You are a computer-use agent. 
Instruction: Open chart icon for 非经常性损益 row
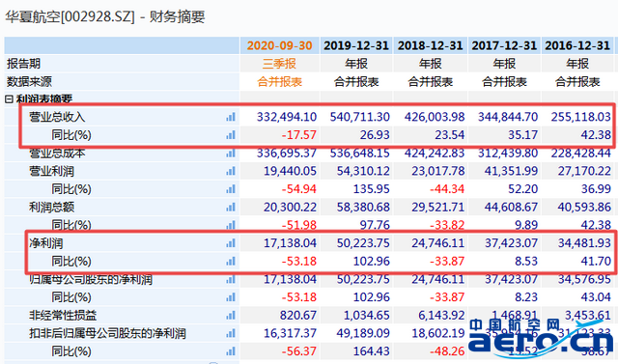231,316
